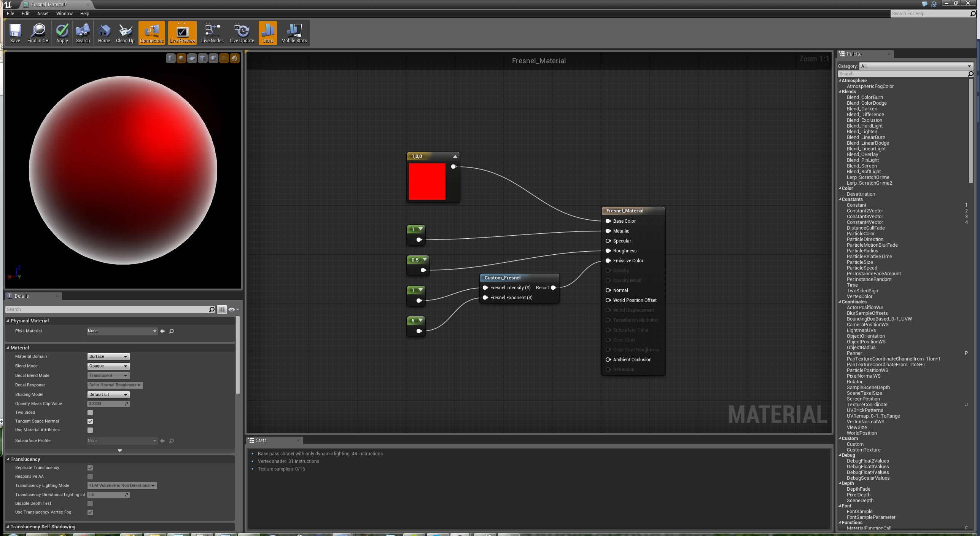Save the Fresnel_Material asset
The height and width of the screenshot is (536, 980).
(15, 33)
